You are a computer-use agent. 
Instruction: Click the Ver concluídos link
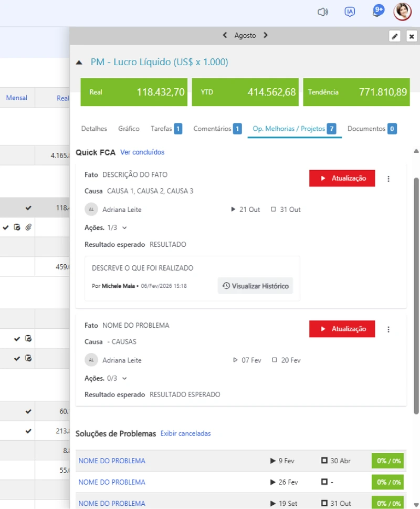(x=142, y=152)
